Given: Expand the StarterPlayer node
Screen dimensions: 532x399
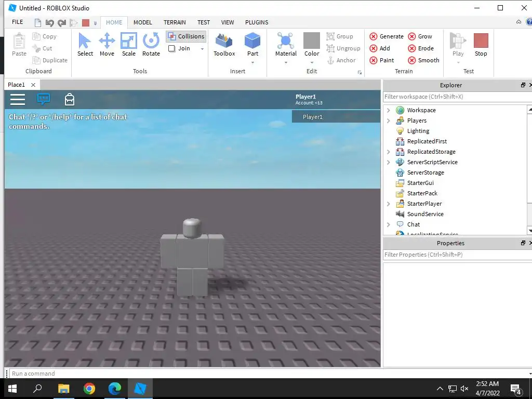Looking at the screenshot, I should pyautogui.click(x=389, y=204).
